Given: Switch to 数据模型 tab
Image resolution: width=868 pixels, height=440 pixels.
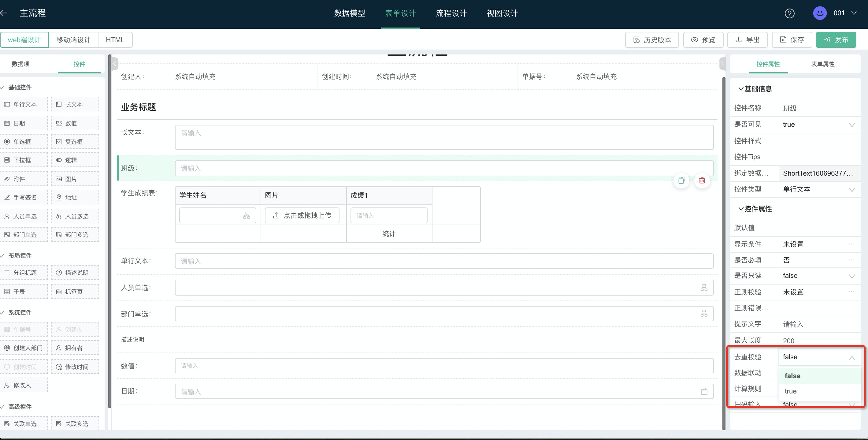Looking at the screenshot, I should pyautogui.click(x=349, y=13).
